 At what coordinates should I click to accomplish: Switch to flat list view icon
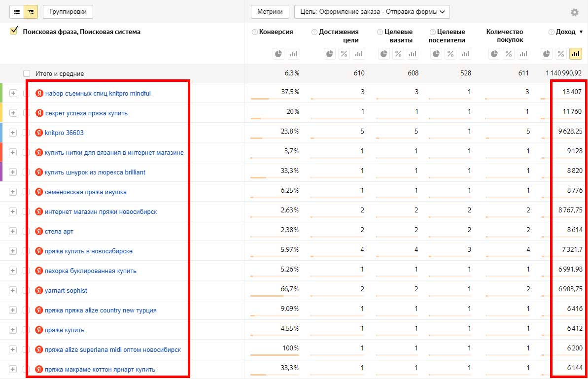(x=17, y=12)
